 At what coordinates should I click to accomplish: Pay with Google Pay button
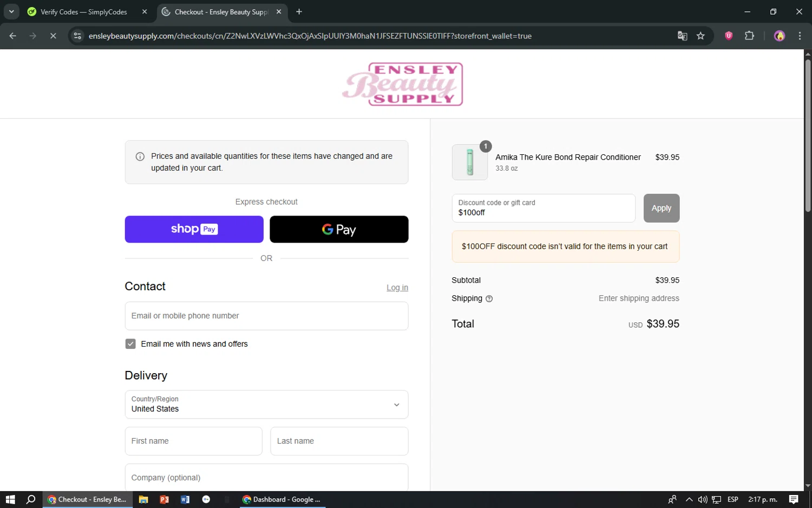tap(339, 229)
